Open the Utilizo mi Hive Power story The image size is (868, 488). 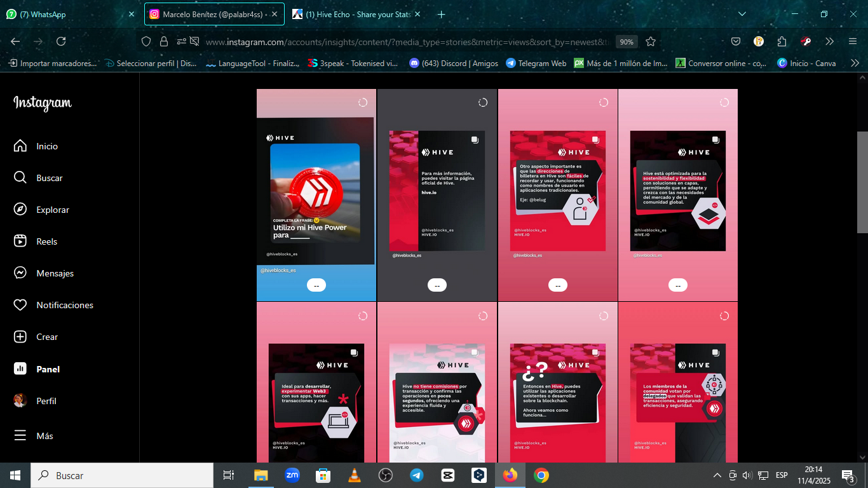[316, 194]
